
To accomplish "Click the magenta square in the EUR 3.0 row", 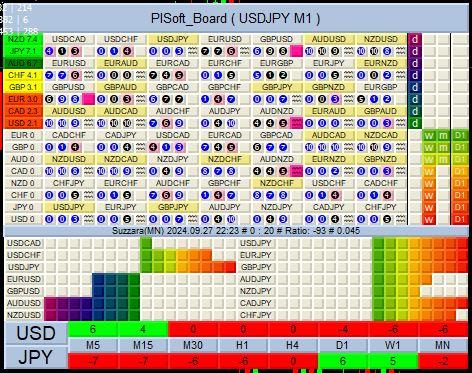I will (x=88, y=99).
